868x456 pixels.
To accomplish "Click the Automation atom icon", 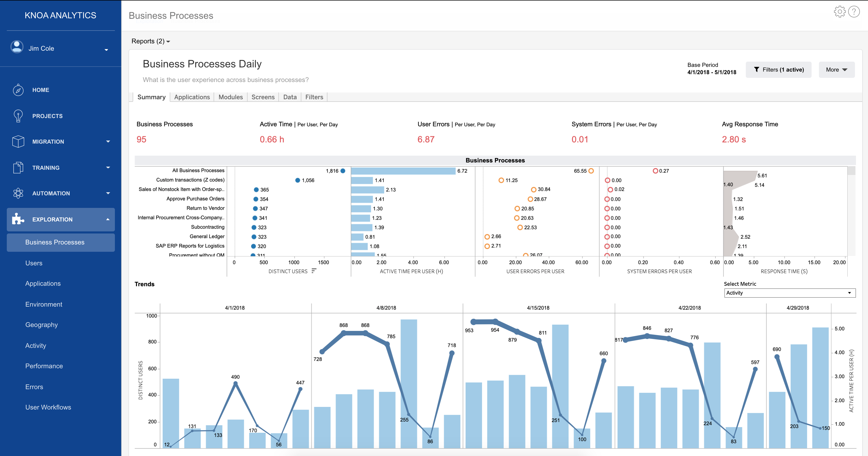I will pyautogui.click(x=18, y=193).
